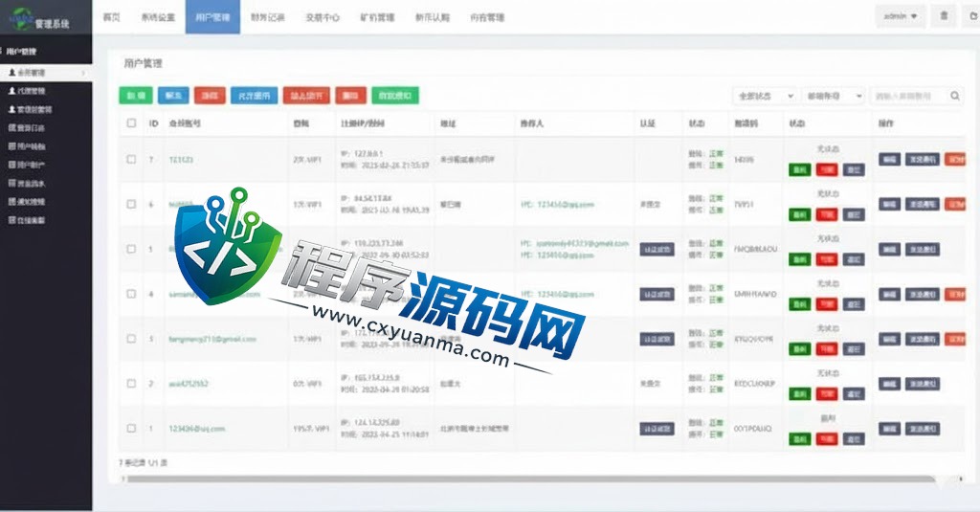
Task: Click the list icon of the last sidebar item
Action: click(11, 220)
